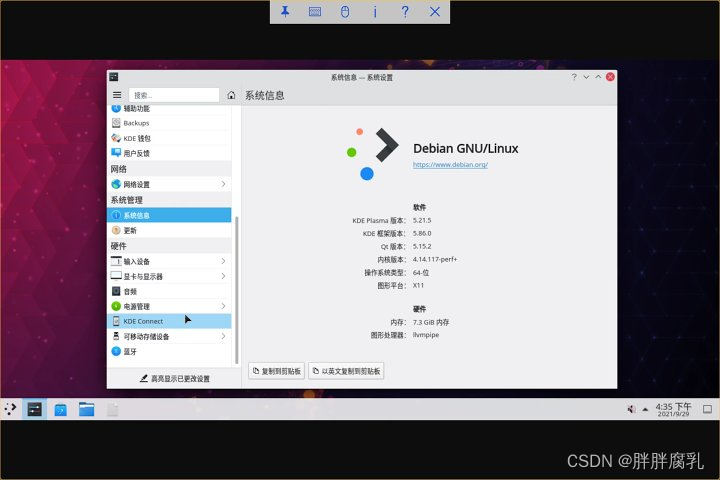Expand the 可移动存储设备 chevron arrow

coord(223,336)
